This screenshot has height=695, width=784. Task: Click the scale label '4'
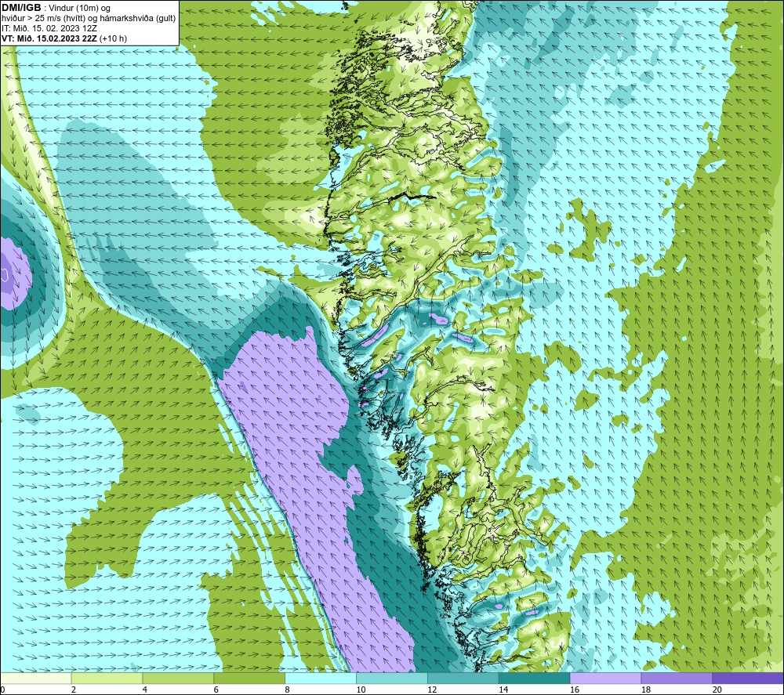point(144,690)
